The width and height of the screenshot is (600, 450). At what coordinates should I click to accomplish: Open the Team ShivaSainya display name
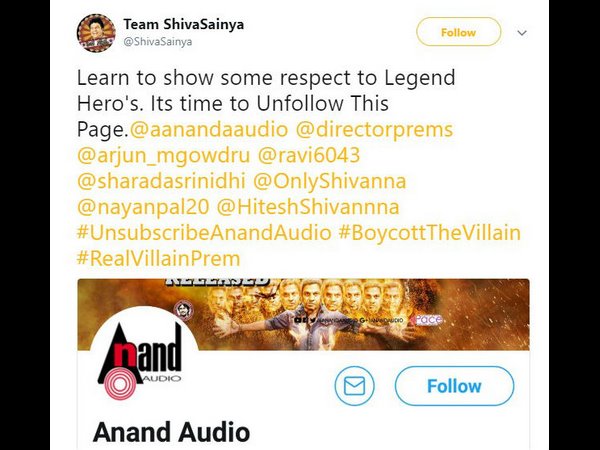183,24
